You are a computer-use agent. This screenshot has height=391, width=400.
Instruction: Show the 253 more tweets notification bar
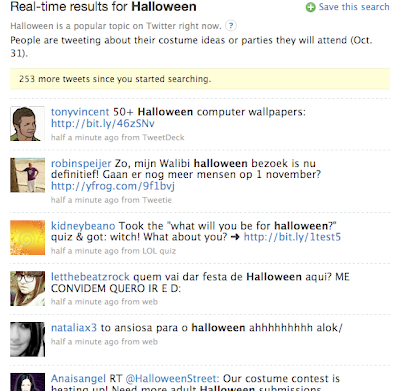200,79
